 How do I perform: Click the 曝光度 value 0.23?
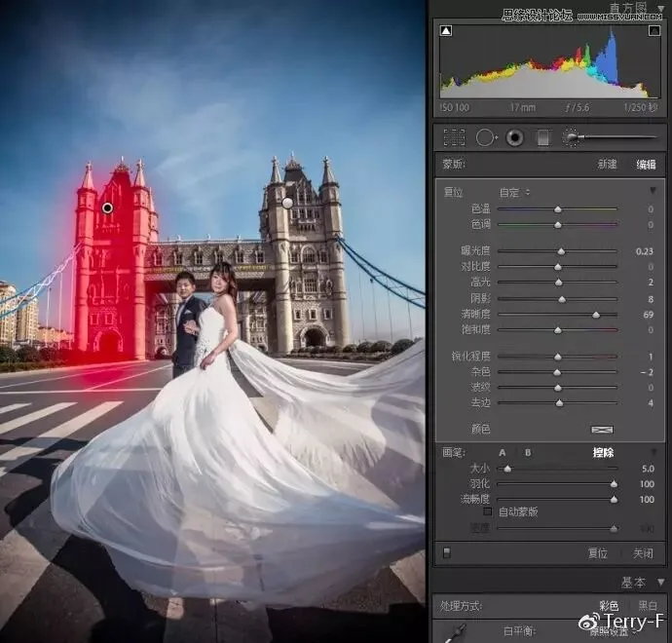[644, 251]
